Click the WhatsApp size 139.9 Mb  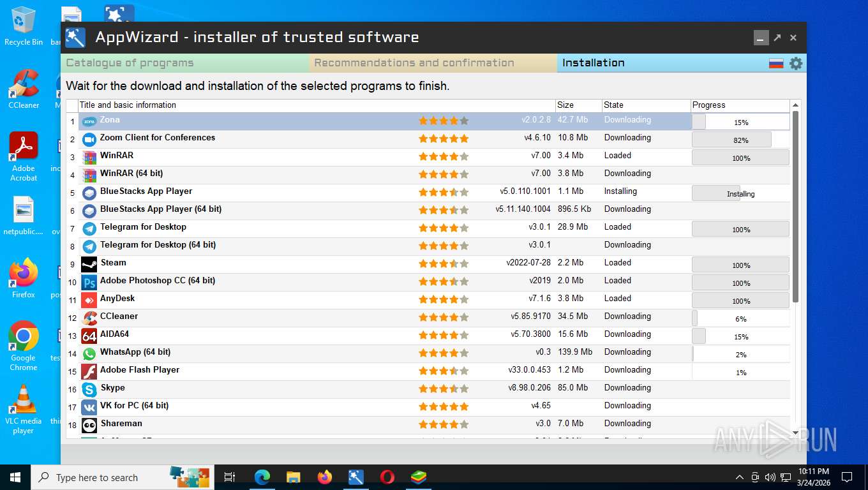coord(575,352)
